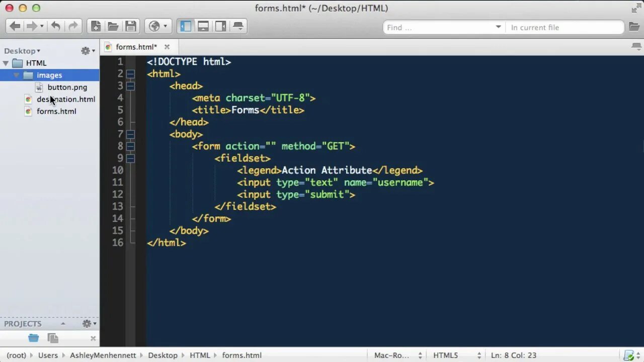This screenshot has height=362, width=644.
Task: Select forms.html in file tree
Action: (x=56, y=111)
